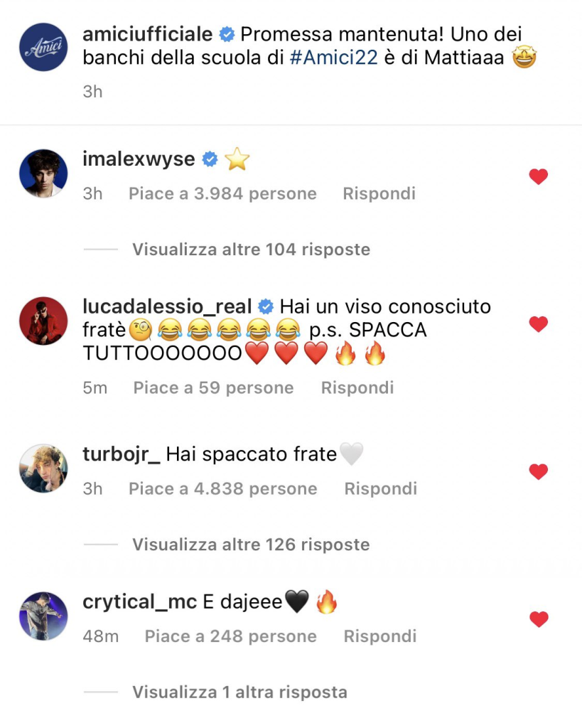
Task: Reply to imalexwyse comment via Rispondi
Action: (379, 193)
